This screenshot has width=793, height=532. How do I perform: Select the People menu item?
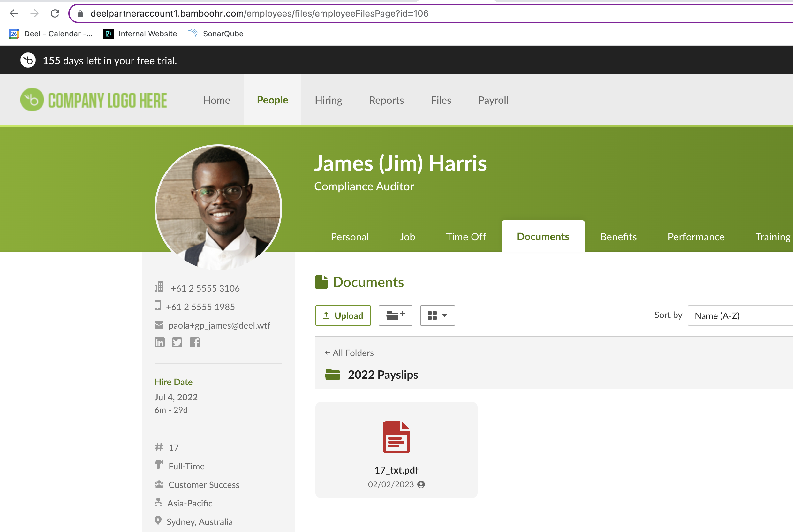272,100
